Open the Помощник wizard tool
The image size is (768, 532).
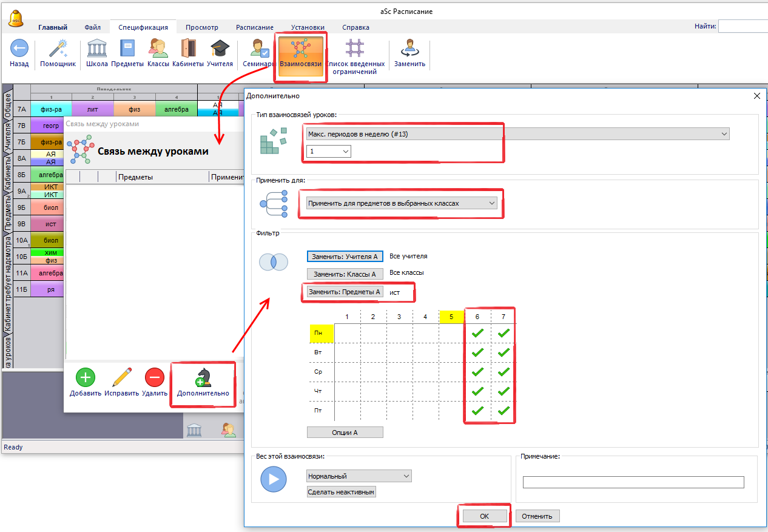pos(58,49)
